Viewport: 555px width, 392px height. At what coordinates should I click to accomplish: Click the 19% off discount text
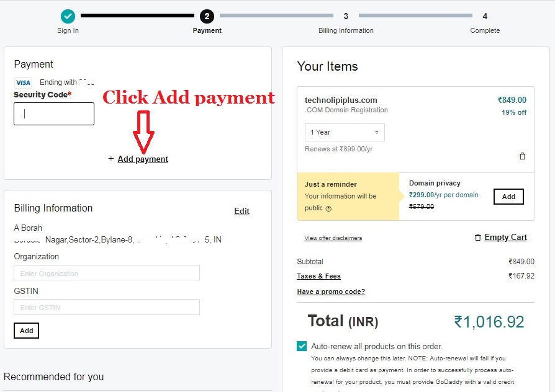514,112
